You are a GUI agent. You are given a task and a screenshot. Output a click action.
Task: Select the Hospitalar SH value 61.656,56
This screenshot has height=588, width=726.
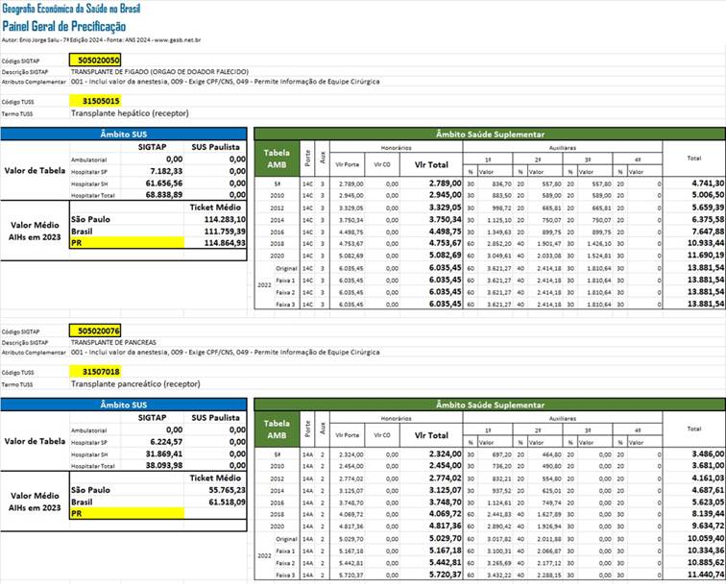click(x=158, y=182)
